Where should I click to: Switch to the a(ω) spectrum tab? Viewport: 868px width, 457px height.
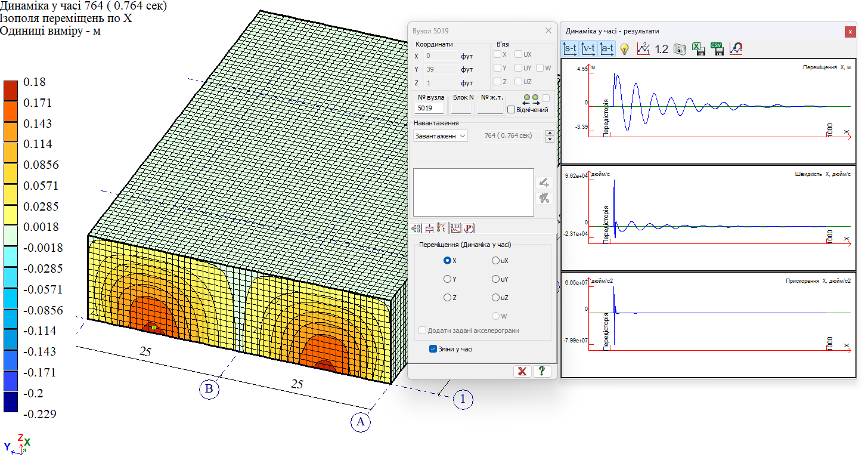point(455,227)
